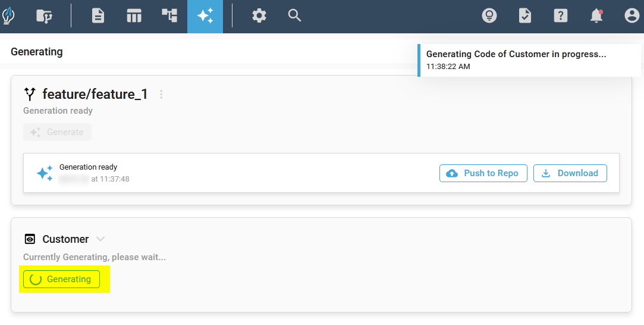This screenshot has width=644, height=325.
Task: Click the Download button
Action: coord(570,173)
